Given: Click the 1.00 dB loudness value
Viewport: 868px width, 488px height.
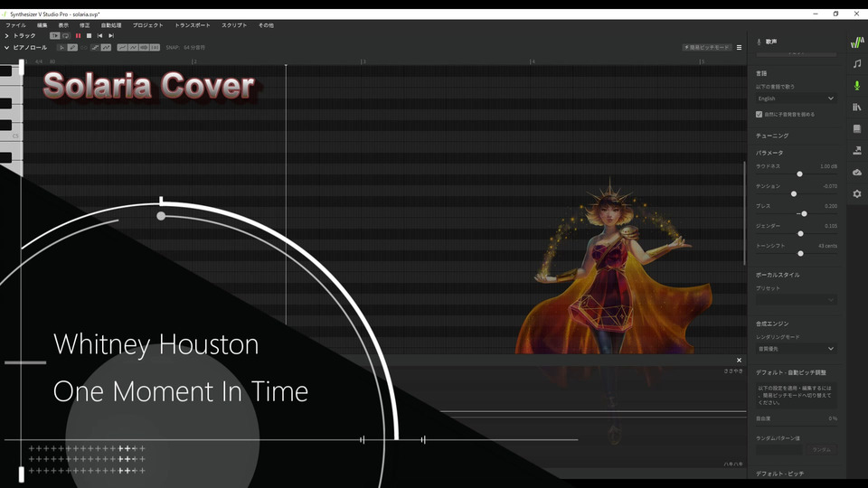Looking at the screenshot, I should point(828,166).
